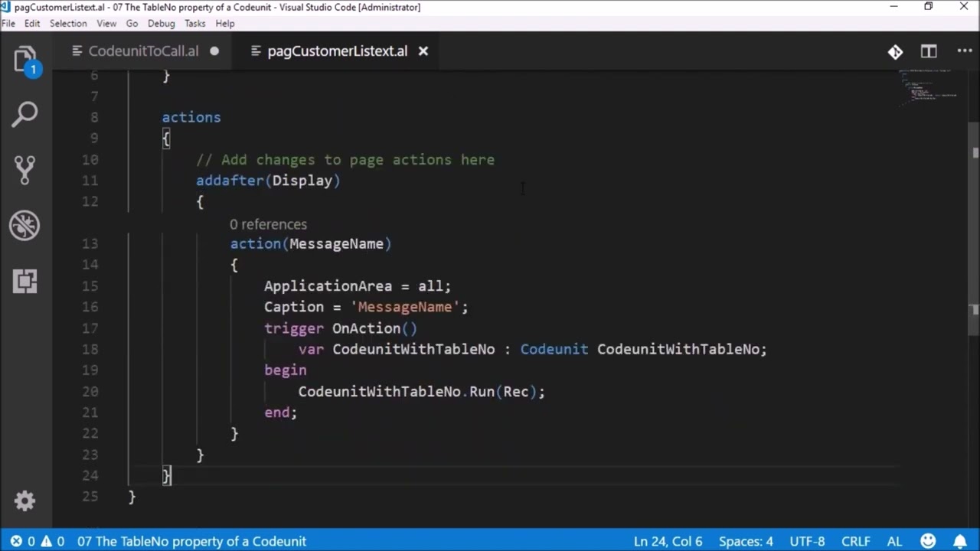Screen dimensions: 980x551
Task: Open the Source Control view
Action: (24, 170)
